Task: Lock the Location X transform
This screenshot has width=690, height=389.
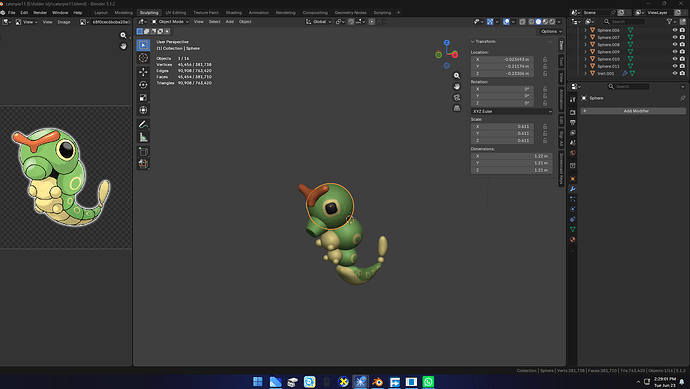Action: 545,59
